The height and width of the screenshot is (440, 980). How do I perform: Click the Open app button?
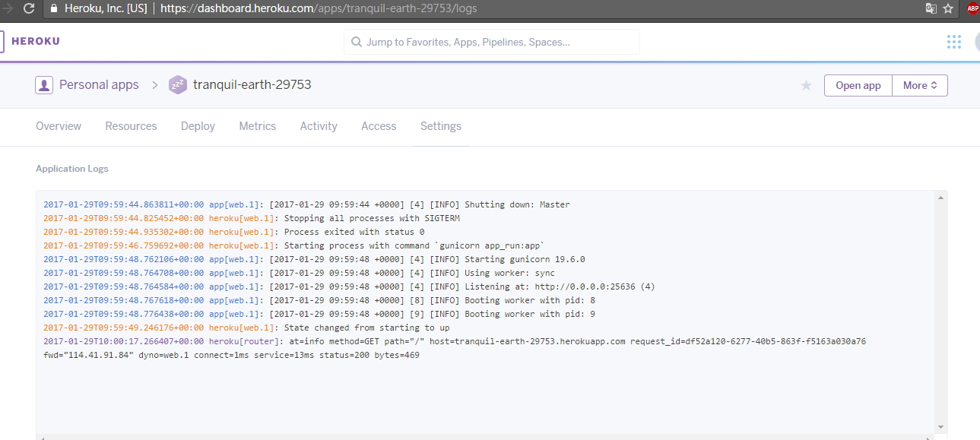coord(858,85)
